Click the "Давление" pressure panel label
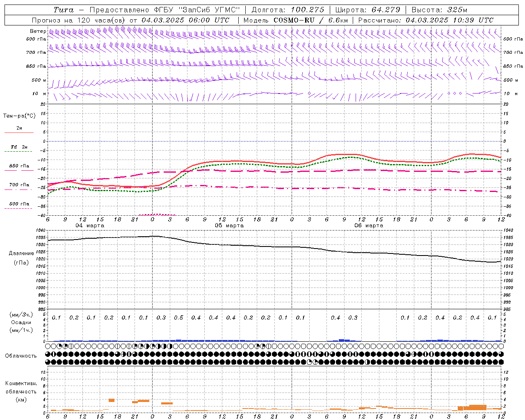 21,253
